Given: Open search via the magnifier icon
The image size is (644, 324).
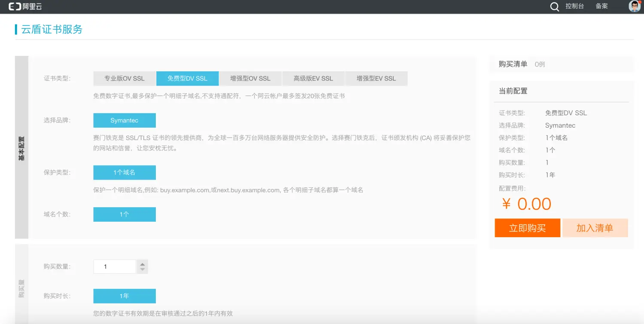Looking at the screenshot, I should click(555, 6).
